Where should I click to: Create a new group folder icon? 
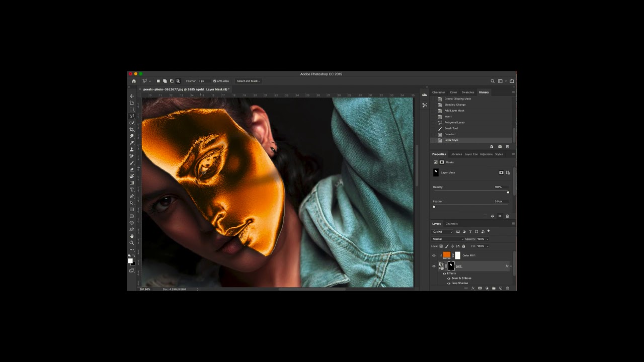(x=494, y=288)
